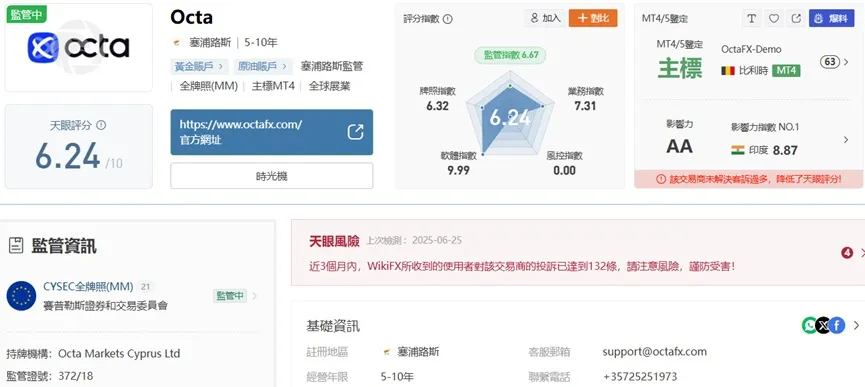Open the https://www.octafx.com/ official website button
This screenshot has height=387, width=865.
271,132
